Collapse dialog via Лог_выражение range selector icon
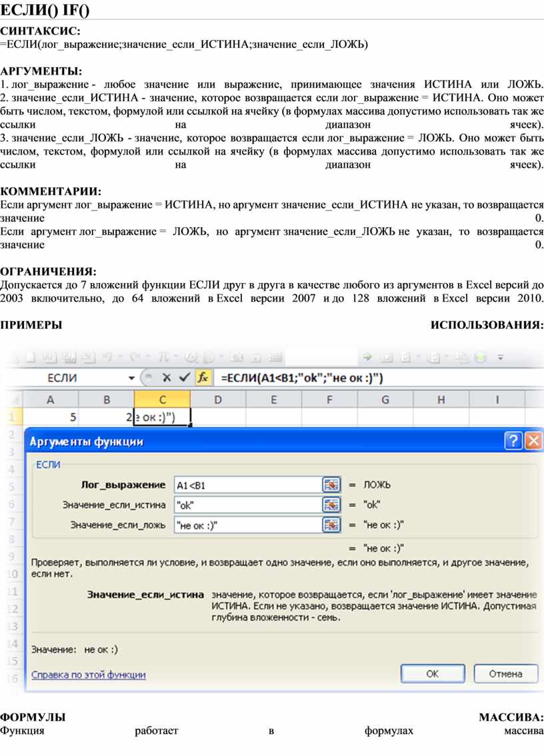 coord(331,485)
